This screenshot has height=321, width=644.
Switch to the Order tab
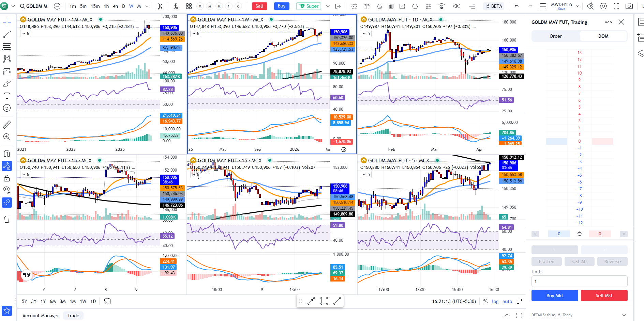pyautogui.click(x=555, y=36)
